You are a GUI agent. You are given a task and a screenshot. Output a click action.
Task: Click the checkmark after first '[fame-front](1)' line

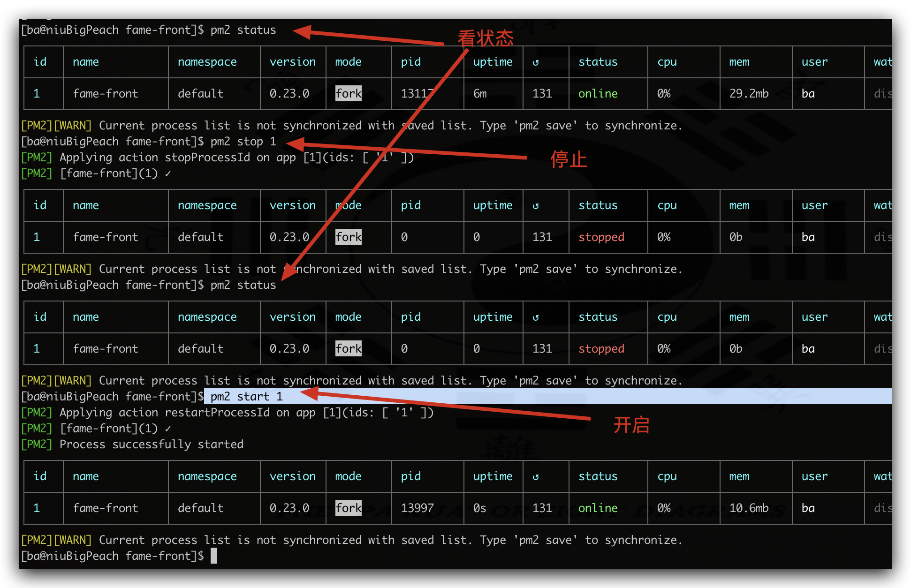(168, 174)
